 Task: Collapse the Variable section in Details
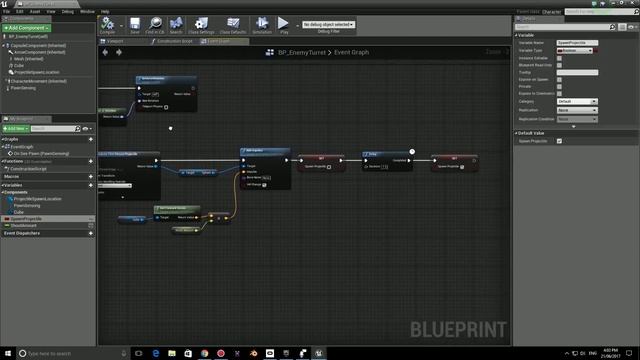(x=516, y=35)
